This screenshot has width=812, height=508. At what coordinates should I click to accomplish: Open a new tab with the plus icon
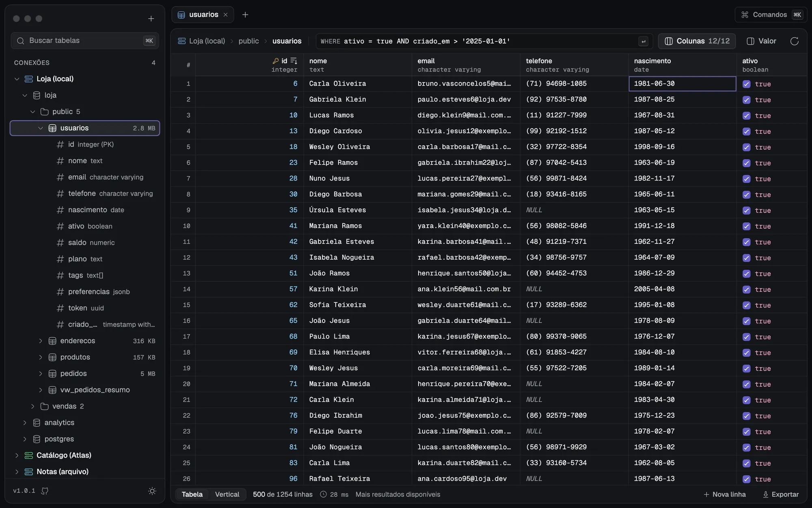point(245,15)
